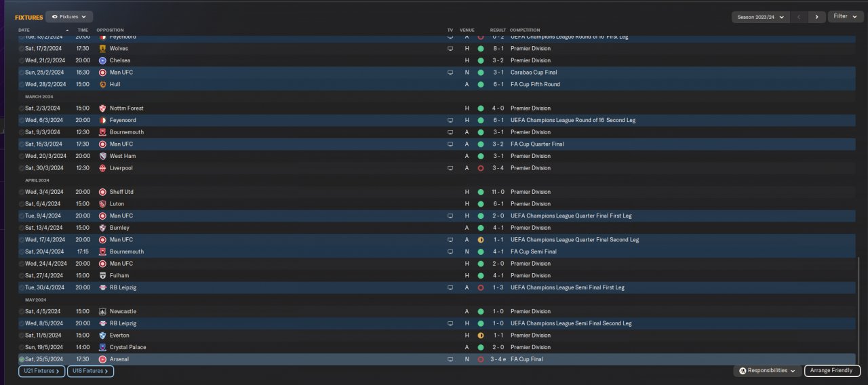Image resolution: width=868 pixels, height=385 pixels.
Task: Go to next season with right arrow
Action: coord(816,17)
